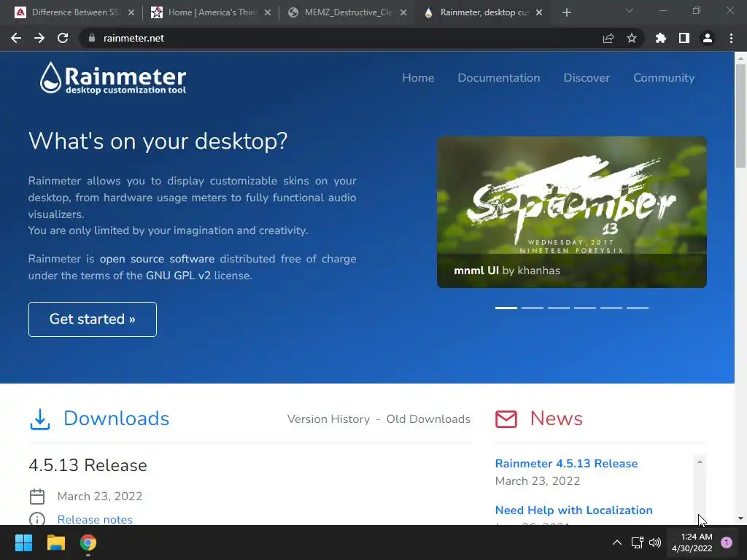Open the Chrome profile avatar
Image resolution: width=747 pixels, height=560 pixels.
click(x=708, y=38)
